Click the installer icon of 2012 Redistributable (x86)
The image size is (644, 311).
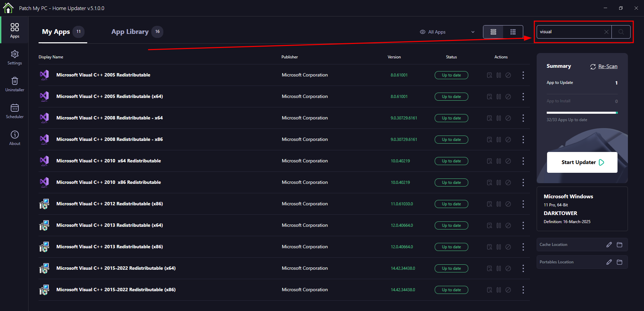(44, 204)
